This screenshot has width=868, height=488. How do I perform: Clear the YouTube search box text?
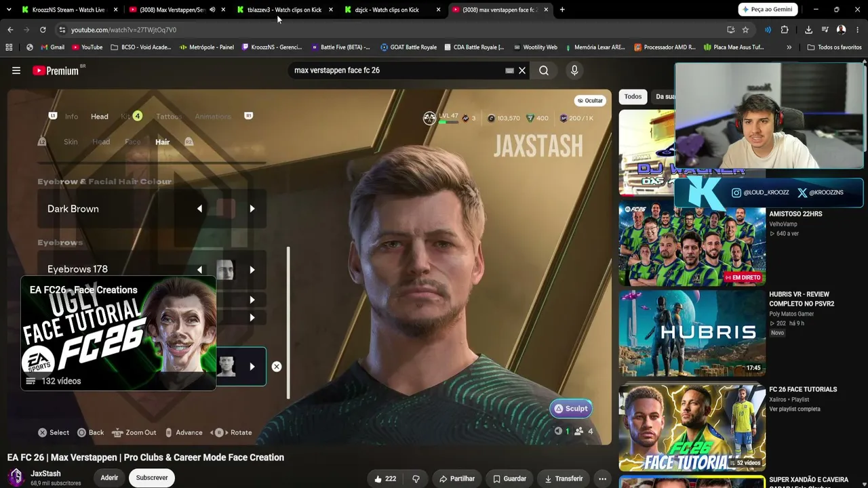522,70
